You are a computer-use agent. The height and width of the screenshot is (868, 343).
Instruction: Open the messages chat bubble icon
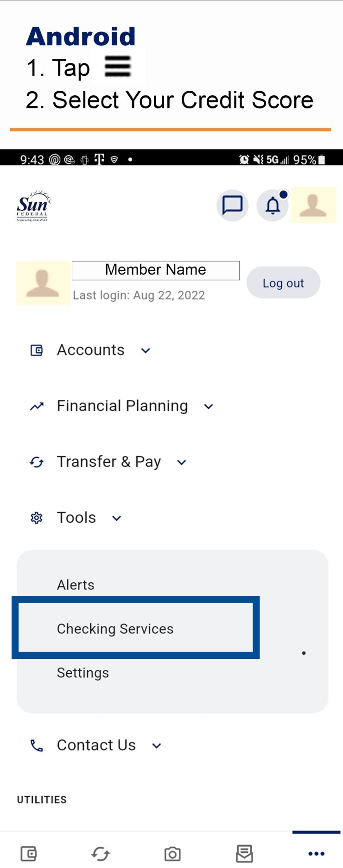tap(232, 205)
